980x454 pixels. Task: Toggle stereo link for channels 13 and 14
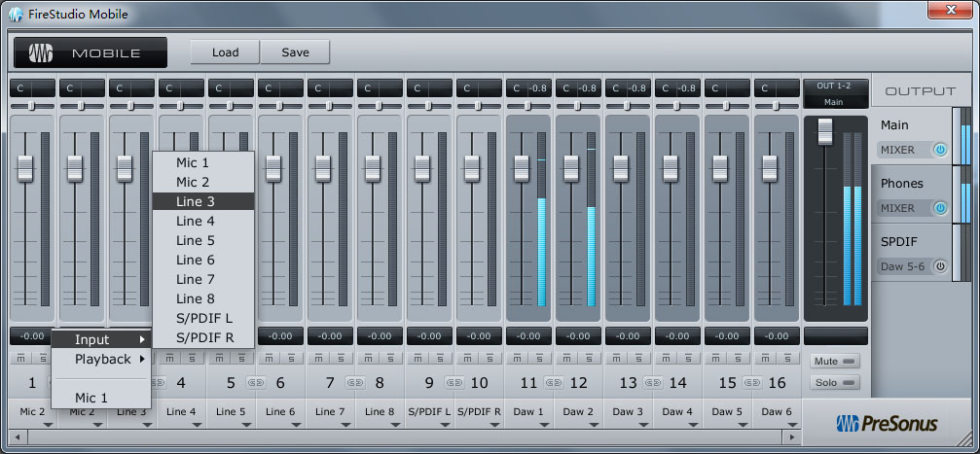pyautogui.click(x=653, y=382)
